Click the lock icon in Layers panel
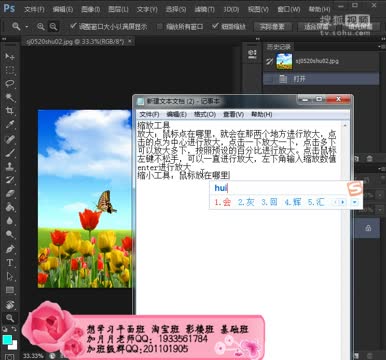The width and height of the screenshot is (386, 360). coord(368,228)
